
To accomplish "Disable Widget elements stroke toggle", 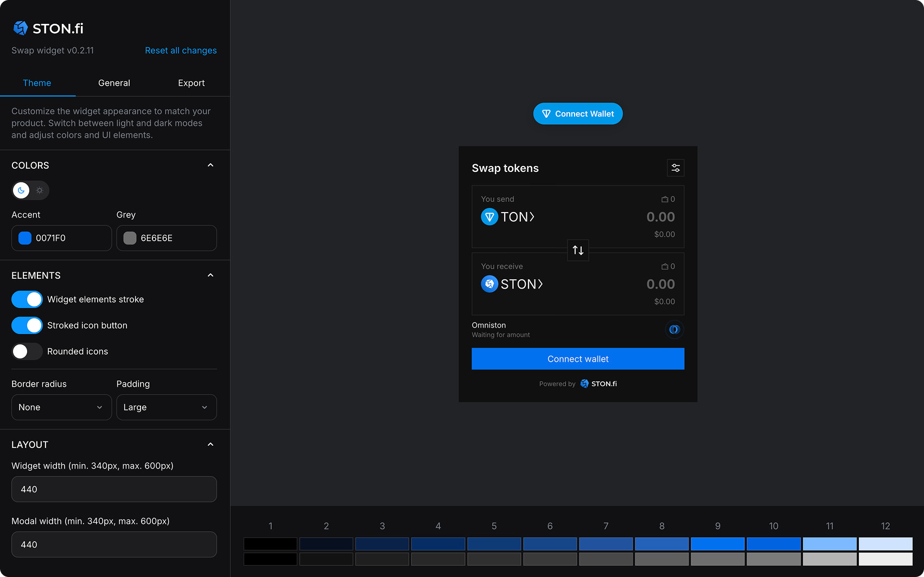I will click(27, 299).
